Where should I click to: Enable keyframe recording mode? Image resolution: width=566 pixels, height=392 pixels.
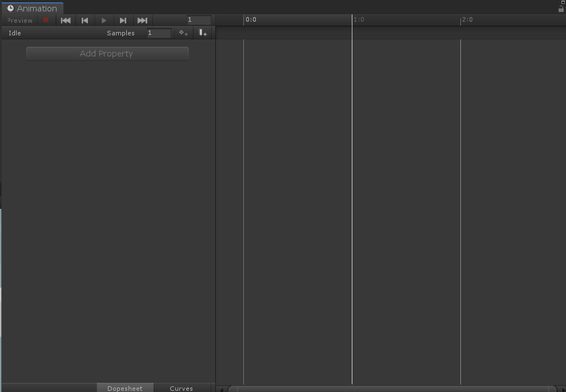pyautogui.click(x=46, y=20)
